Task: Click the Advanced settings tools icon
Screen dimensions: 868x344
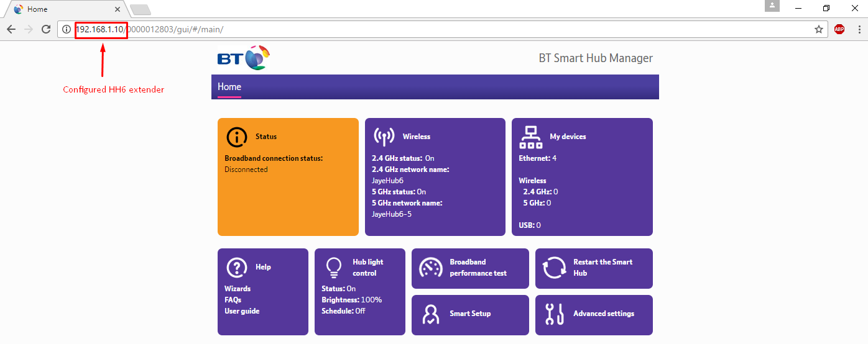Action: [554, 314]
